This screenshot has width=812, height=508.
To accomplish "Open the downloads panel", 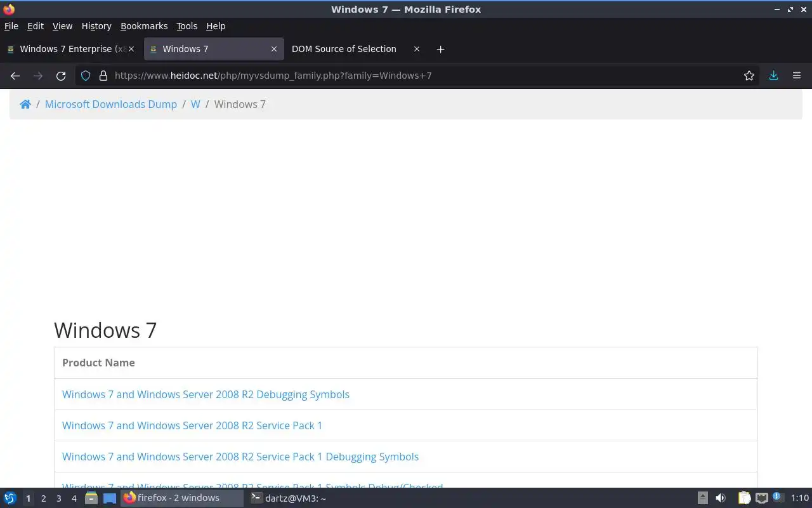I will coord(773,76).
